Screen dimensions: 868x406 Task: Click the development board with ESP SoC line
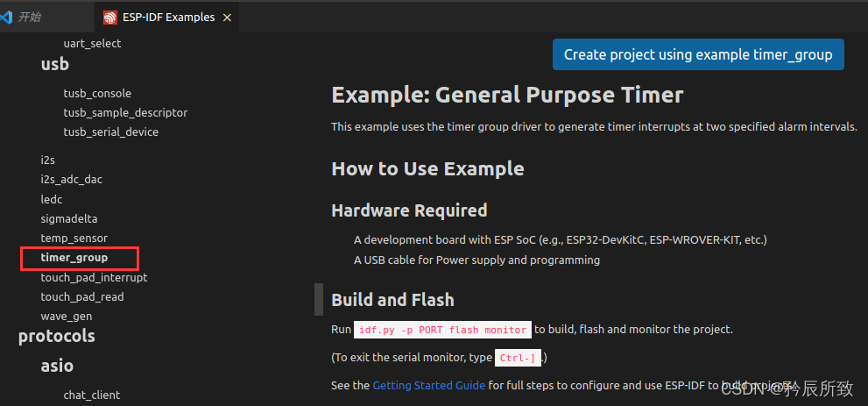click(x=561, y=240)
